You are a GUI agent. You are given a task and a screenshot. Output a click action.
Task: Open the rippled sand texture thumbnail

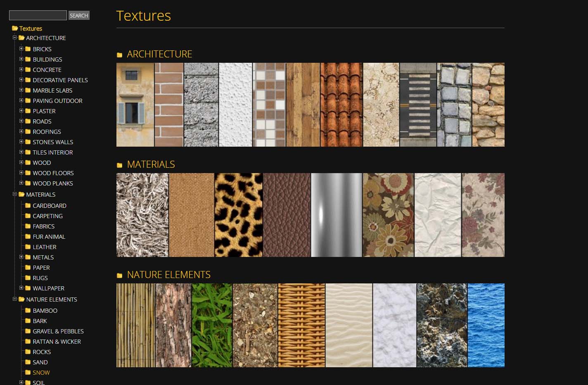[349, 325]
